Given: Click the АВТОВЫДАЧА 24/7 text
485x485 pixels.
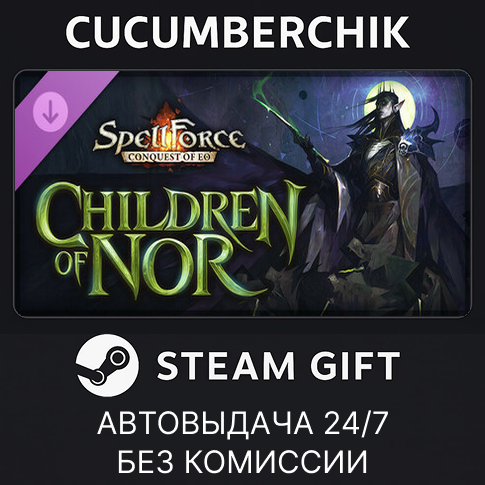Looking at the screenshot, I should click(x=243, y=423).
